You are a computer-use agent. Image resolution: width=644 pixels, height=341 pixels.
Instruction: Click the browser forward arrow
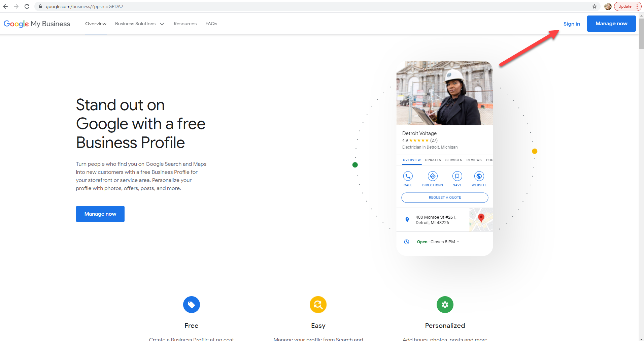coord(16,6)
